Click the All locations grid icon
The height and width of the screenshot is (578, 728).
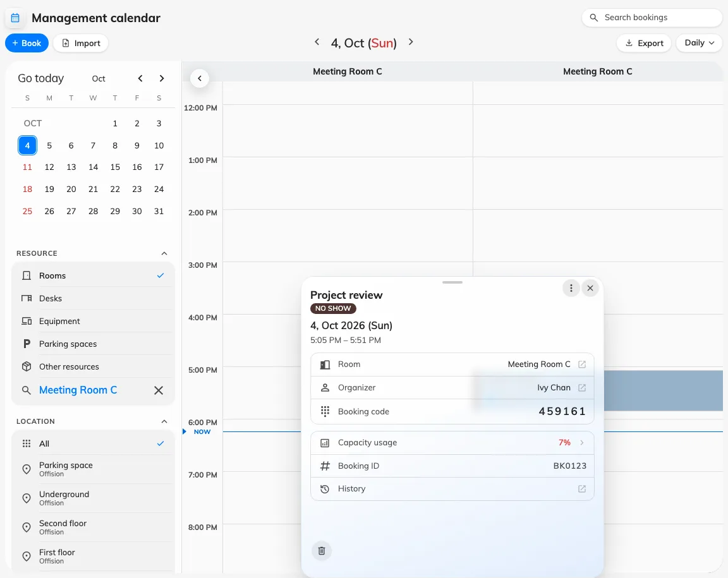(27, 444)
